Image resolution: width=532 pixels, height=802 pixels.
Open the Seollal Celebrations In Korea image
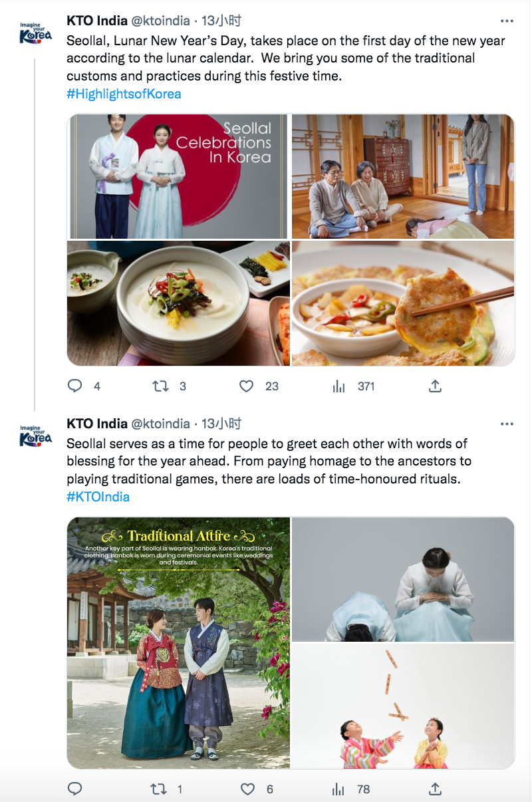click(x=178, y=176)
